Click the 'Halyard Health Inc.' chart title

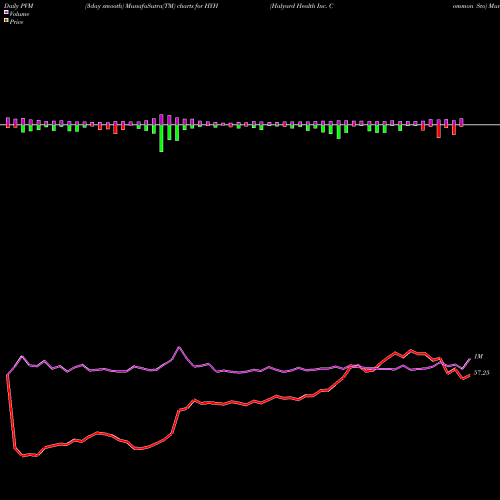[300, 6]
